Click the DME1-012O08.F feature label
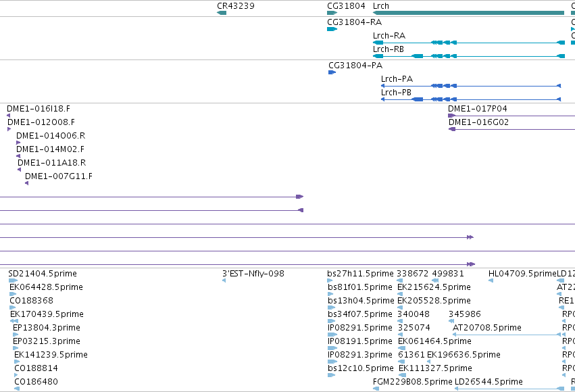The image size is (575, 392). pos(41,122)
